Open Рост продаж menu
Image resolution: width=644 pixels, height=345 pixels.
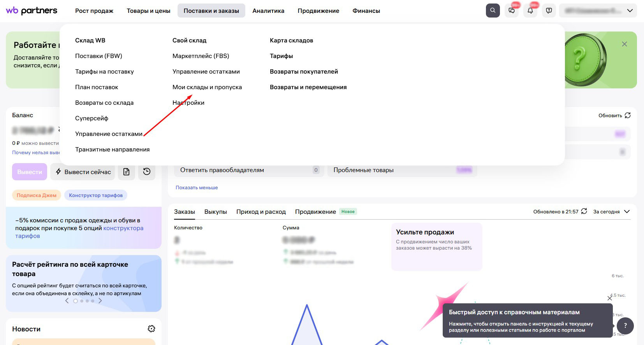(x=94, y=11)
